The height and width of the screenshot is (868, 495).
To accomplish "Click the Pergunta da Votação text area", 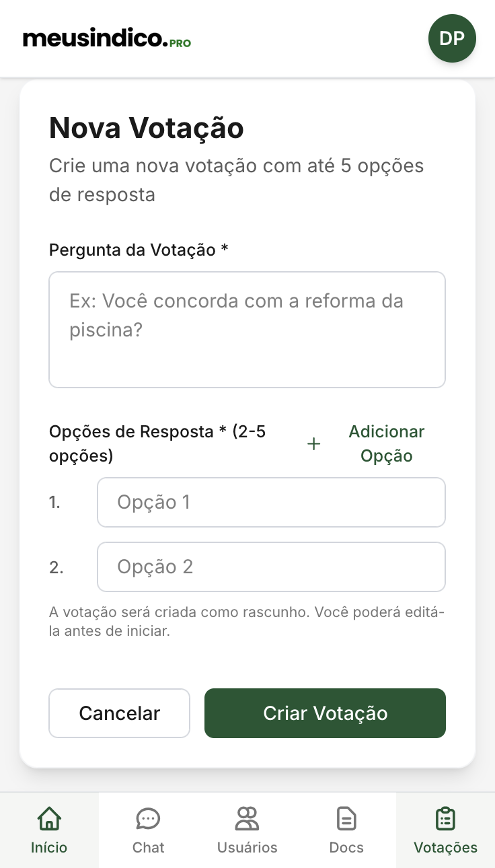I will click(x=247, y=329).
